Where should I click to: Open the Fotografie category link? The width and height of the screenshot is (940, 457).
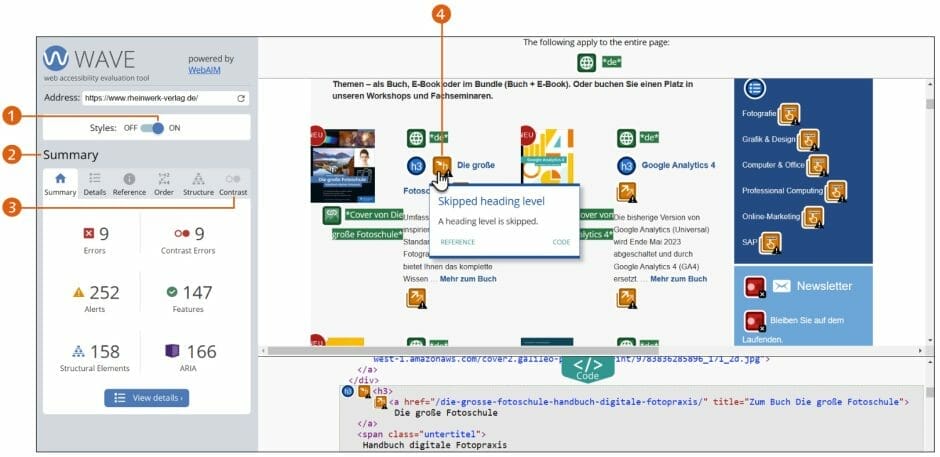[x=759, y=113]
